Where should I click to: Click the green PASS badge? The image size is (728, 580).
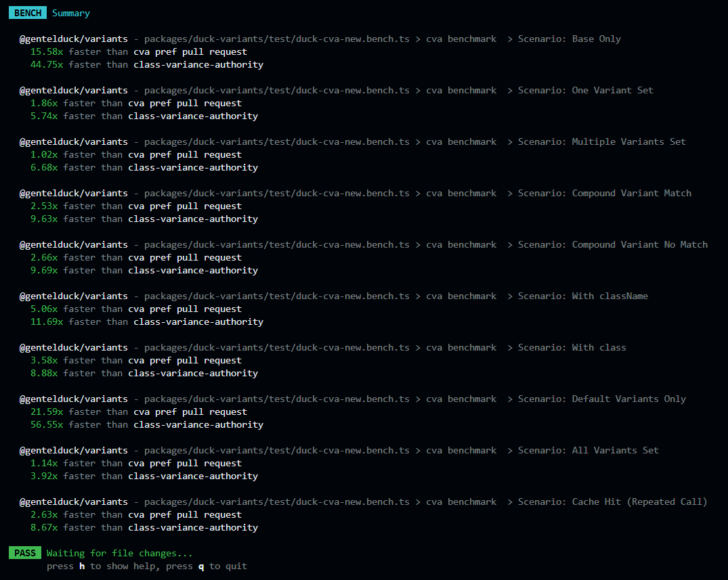[x=25, y=553]
